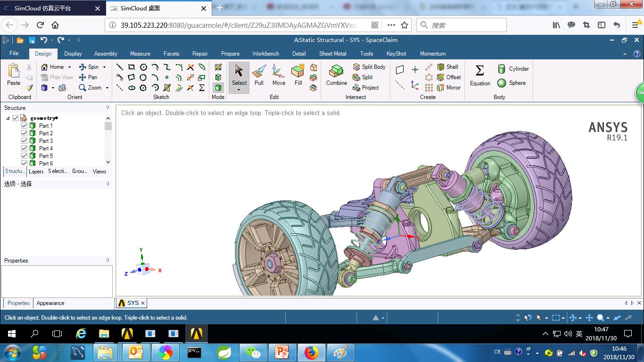Apply the Shell tool
The image size is (644, 362).
click(447, 67)
